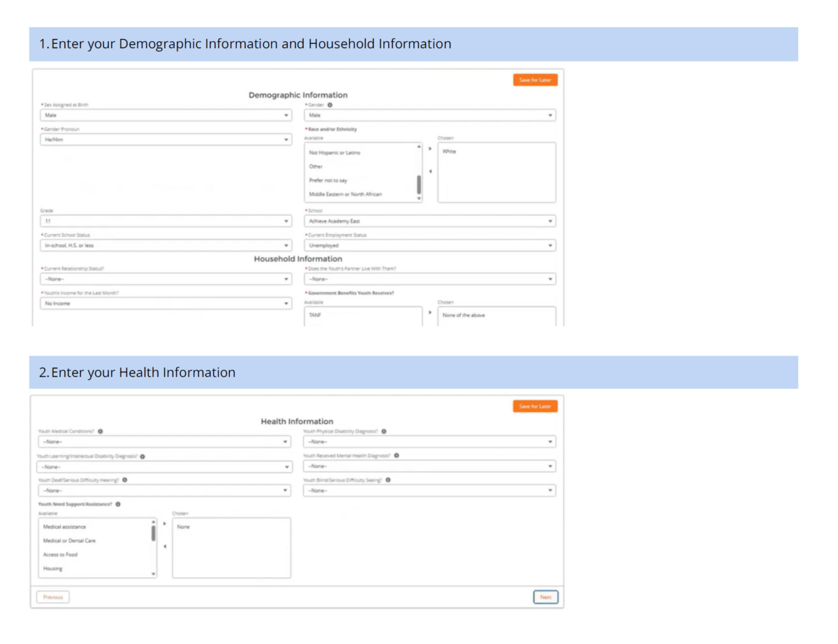Click right arrow to add a Race/Ethnicity option
This screenshot has width=838, height=644.
point(430,148)
